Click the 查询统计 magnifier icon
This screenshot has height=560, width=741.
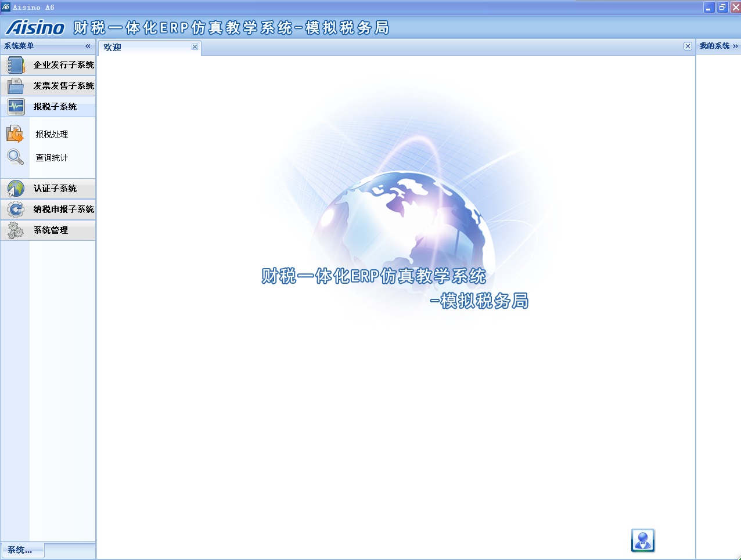[x=15, y=157]
